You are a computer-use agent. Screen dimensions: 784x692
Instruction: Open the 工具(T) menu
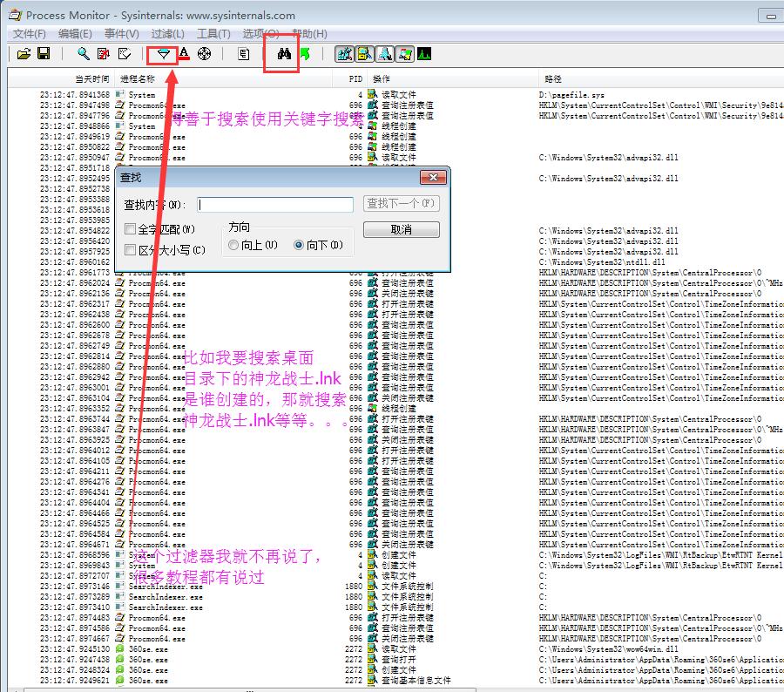pyautogui.click(x=213, y=33)
